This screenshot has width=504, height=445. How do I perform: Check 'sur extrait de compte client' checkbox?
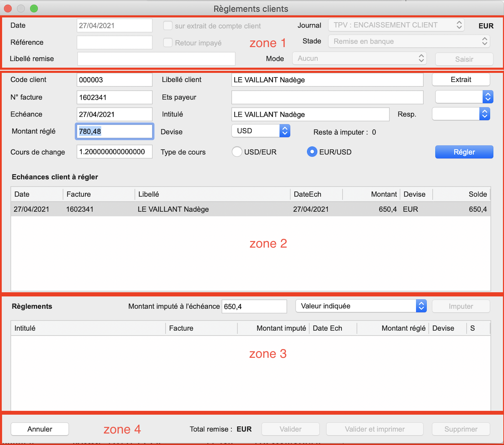coord(168,26)
